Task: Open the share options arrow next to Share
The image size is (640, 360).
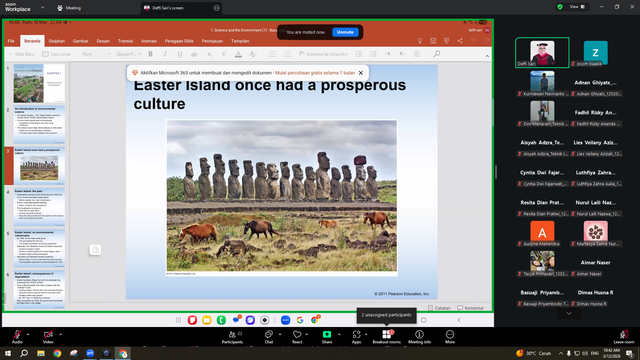Action: click(339, 334)
